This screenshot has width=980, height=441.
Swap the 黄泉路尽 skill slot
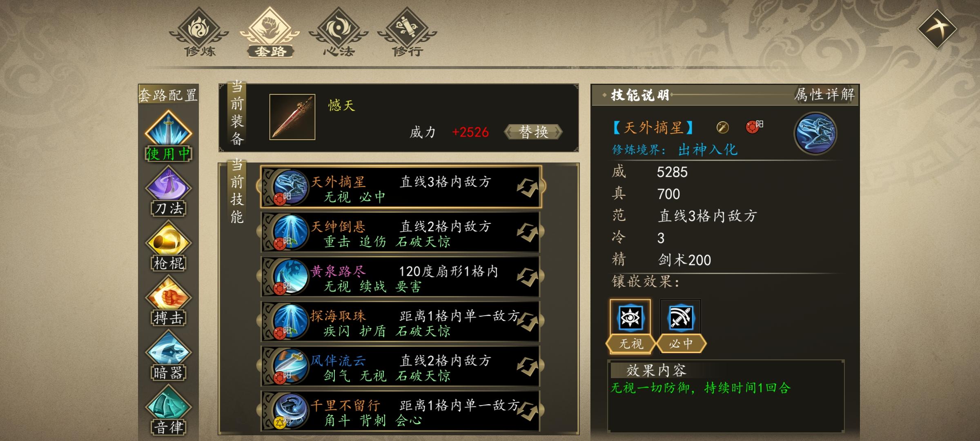pos(528,277)
